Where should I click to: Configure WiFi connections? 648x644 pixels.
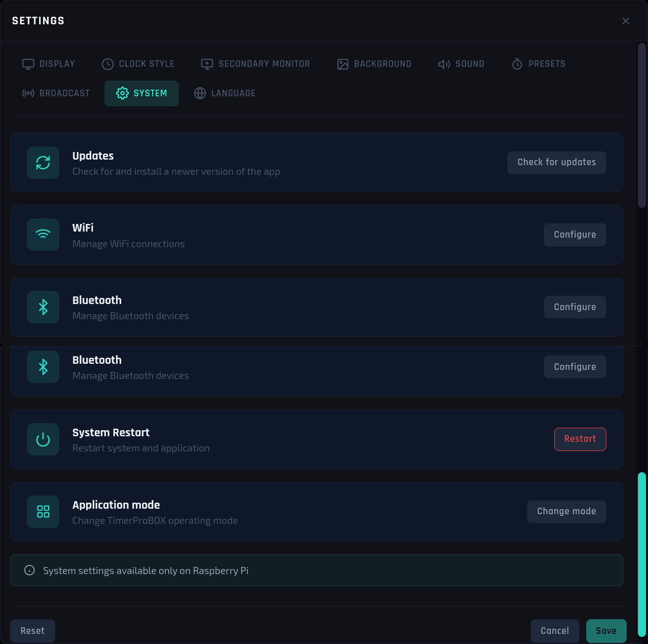(575, 235)
